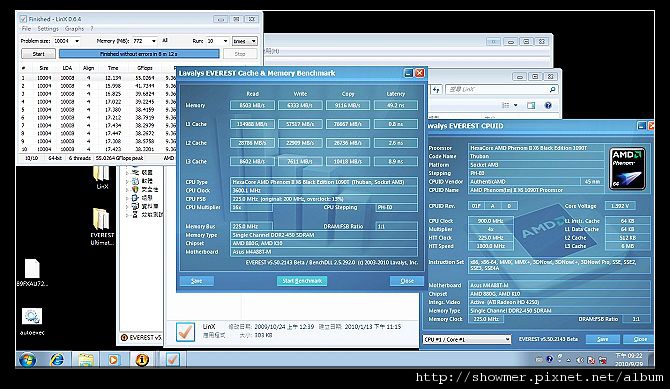Expand the Memory (MiB) dropdown in LinX
670x389 pixels.
coord(154,41)
